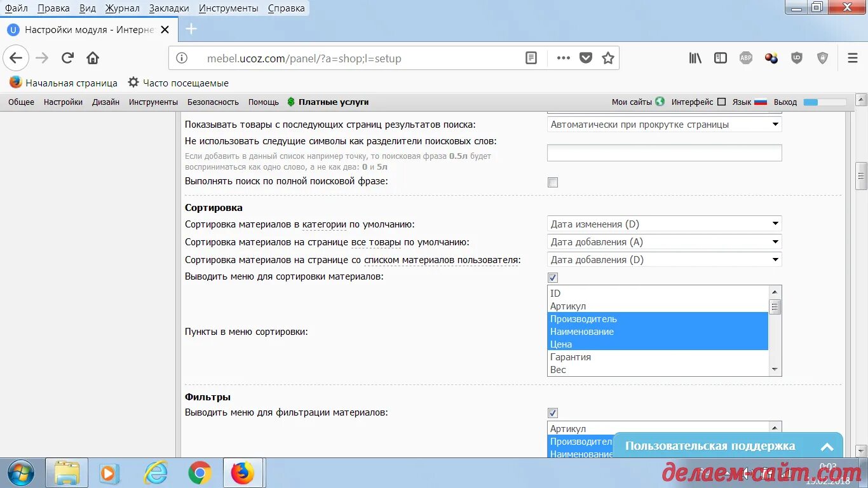This screenshot has width=868, height=488.
Task: Open Дизайн panel menu
Action: pyautogui.click(x=105, y=102)
